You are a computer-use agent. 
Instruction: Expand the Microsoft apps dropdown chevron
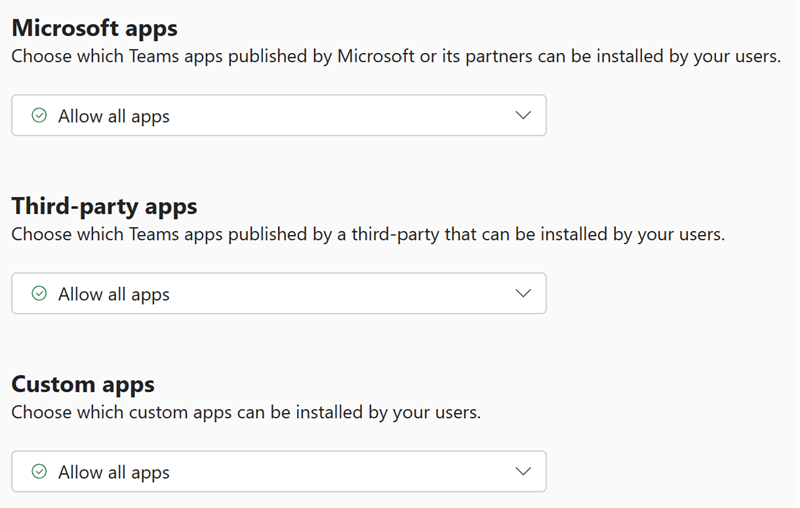click(x=522, y=116)
